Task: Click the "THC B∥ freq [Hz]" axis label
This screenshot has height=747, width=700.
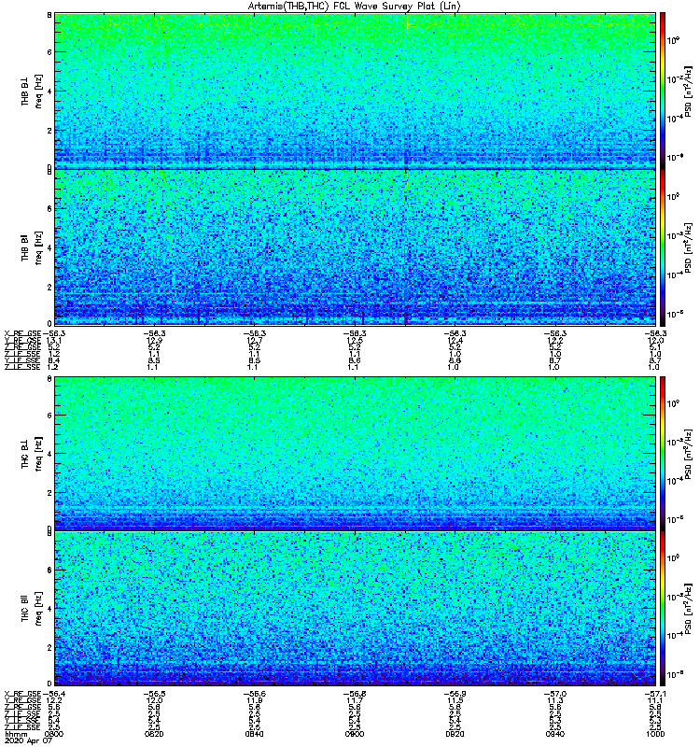Action: coord(32,609)
